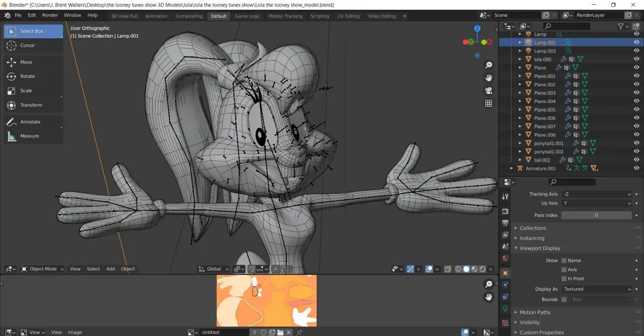Click the blue Z axis gizmo ball
The height and width of the screenshot is (336, 644).
(477, 28)
